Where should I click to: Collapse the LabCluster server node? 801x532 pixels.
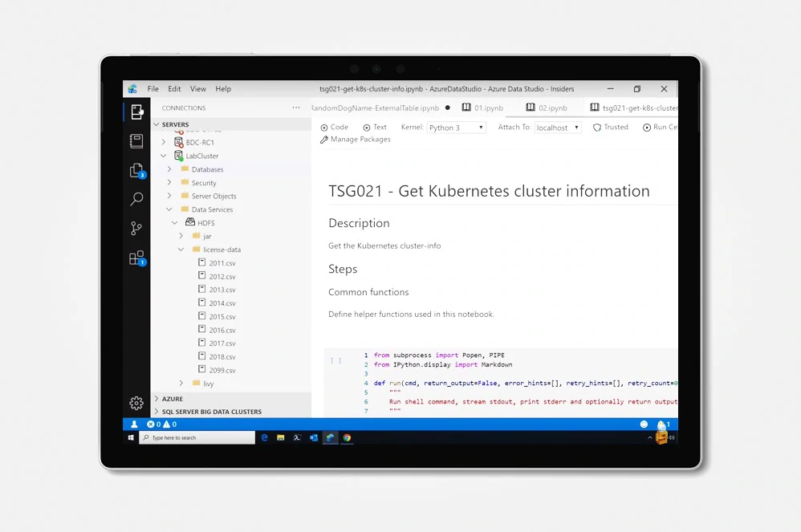click(164, 156)
